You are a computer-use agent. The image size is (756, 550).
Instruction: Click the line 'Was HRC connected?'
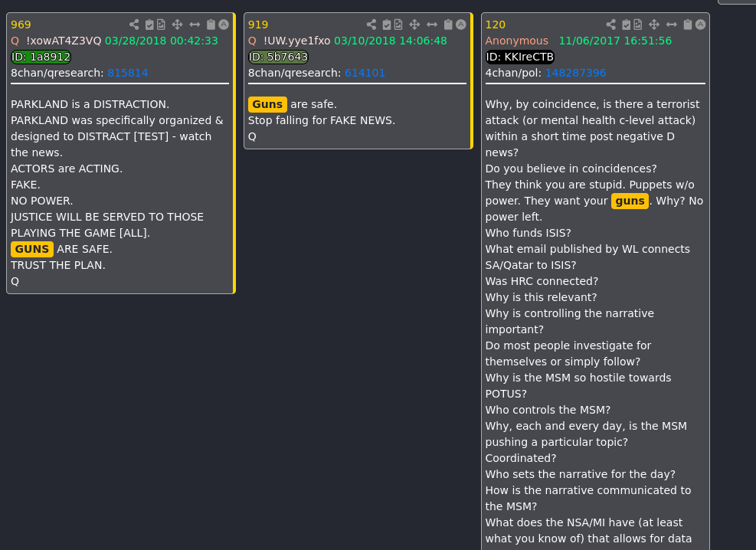pos(542,281)
